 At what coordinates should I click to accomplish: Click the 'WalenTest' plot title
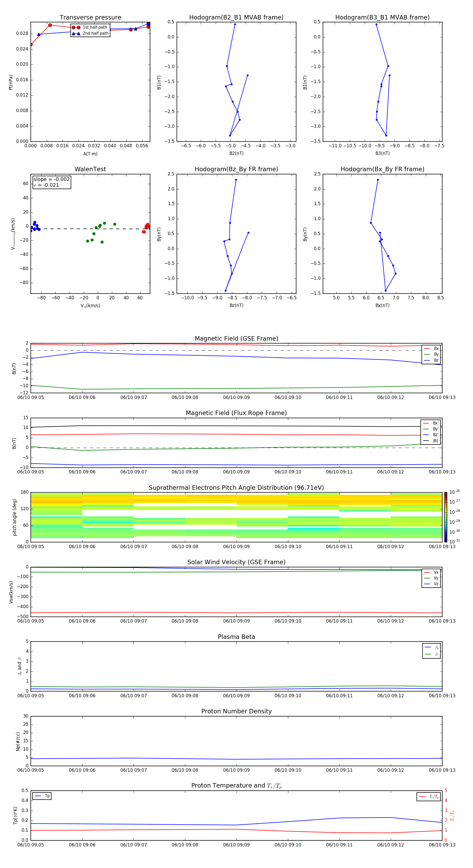coord(90,169)
